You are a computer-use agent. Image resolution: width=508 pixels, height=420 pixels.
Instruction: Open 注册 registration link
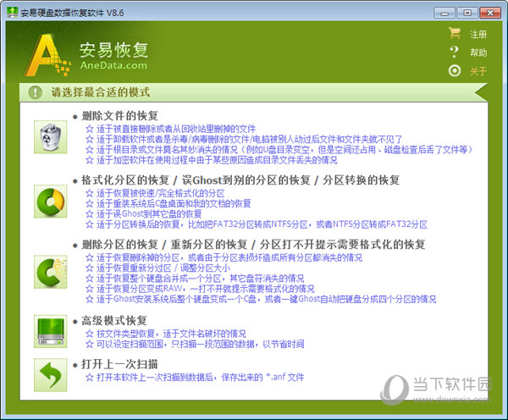pos(478,34)
